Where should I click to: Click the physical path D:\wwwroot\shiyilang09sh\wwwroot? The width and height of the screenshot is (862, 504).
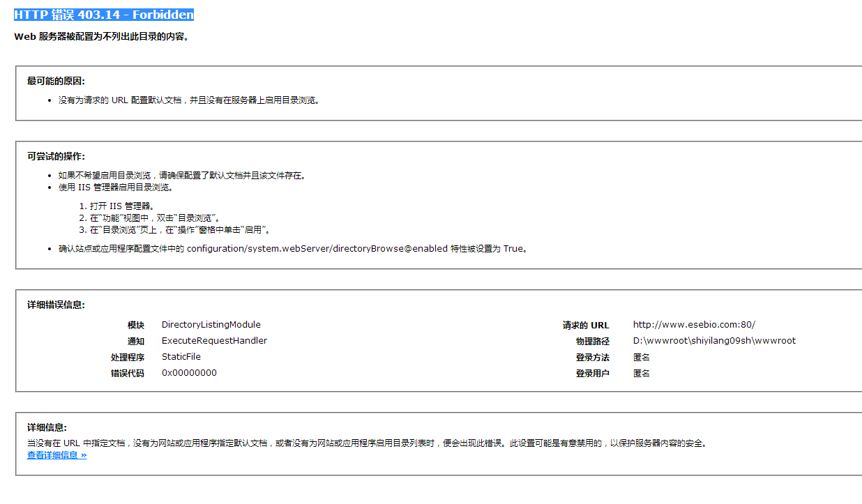[714, 341]
